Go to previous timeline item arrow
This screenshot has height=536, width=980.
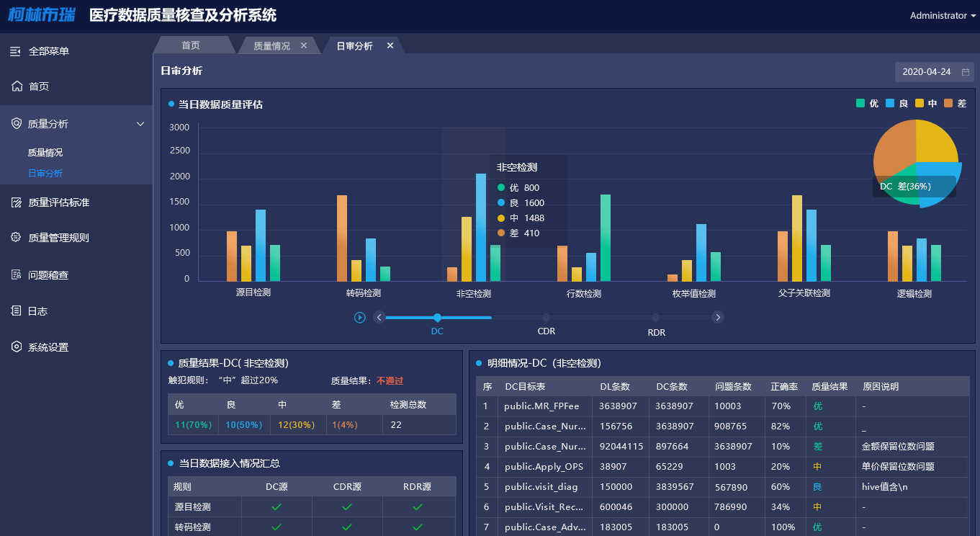pyautogui.click(x=379, y=317)
